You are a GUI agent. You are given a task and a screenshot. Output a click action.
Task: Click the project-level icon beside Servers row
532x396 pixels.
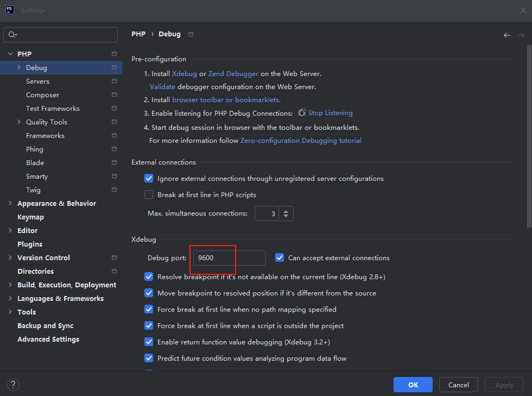tap(114, 81)
